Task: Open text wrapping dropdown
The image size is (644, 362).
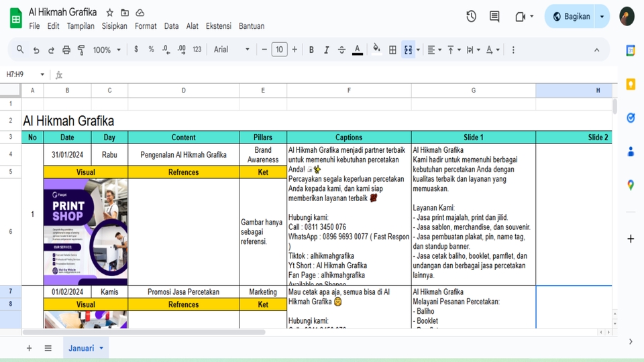Action: tap(473, 50)
